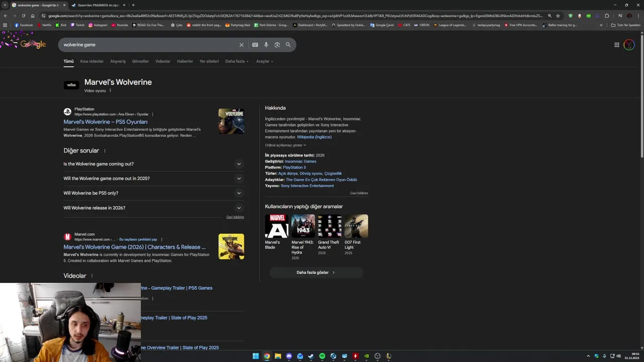Expand "Will the Wolverine game come out in 2025?"
The width and height of the screenshot is (644, 362).
pyautogui.click(x=153, y=178)
